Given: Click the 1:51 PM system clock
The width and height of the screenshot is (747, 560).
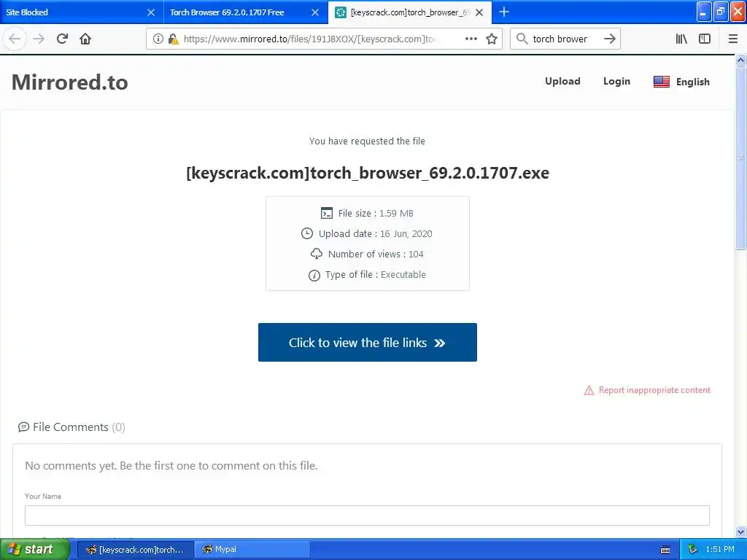Looking at the screenshot, I should [x=720, y=550].
